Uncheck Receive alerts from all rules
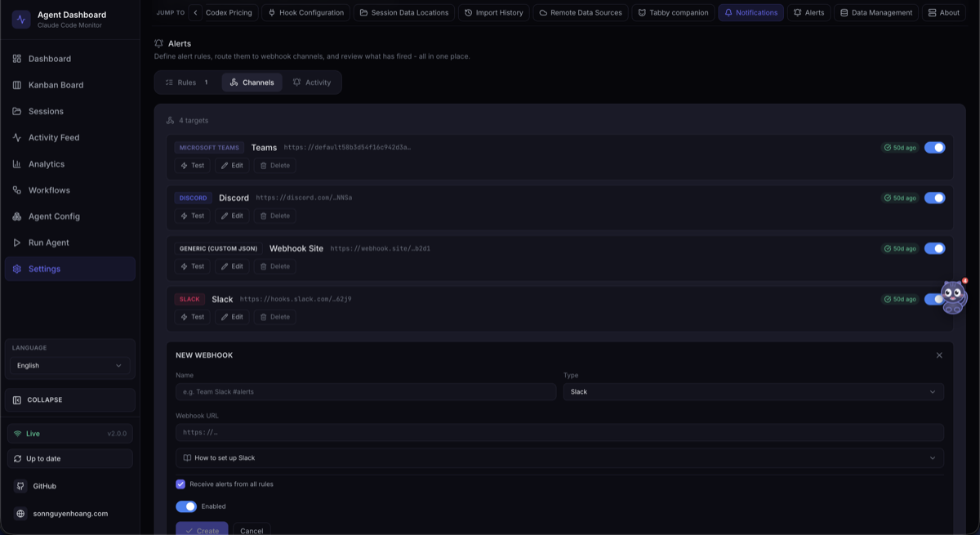The width and height of the screenshot is (980, 535). 180,484
